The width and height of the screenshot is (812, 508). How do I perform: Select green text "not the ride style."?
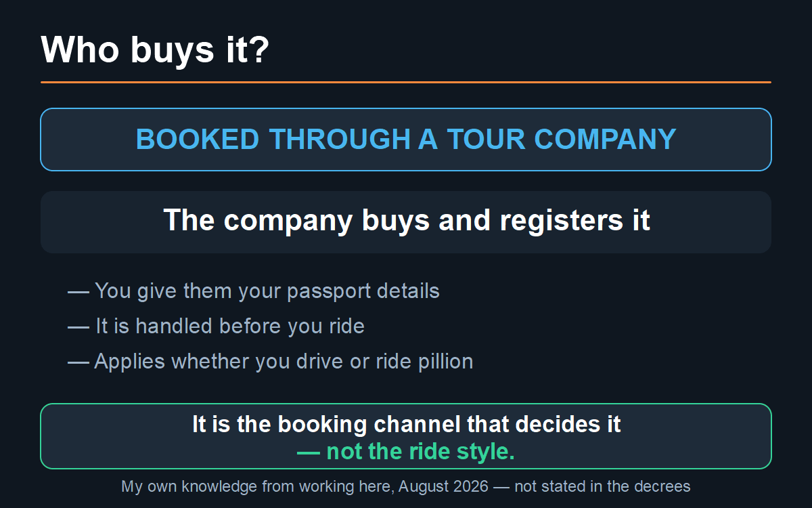click(421, 452)
